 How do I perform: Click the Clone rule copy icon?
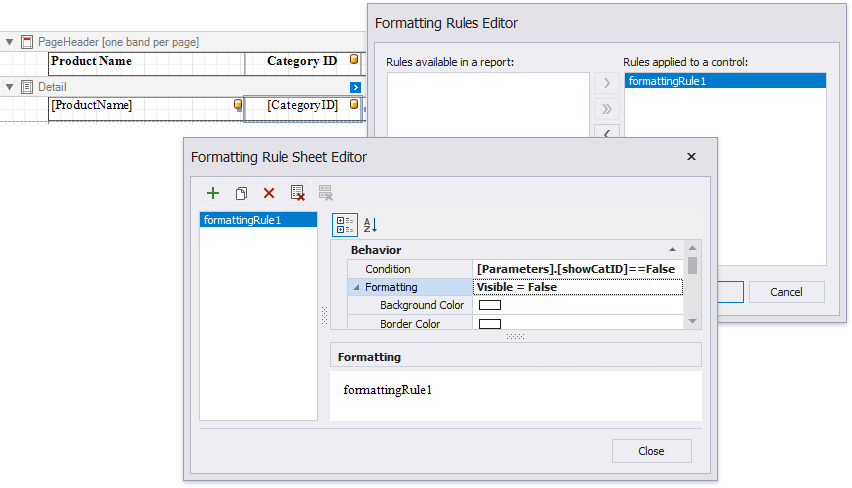(241, 193)
